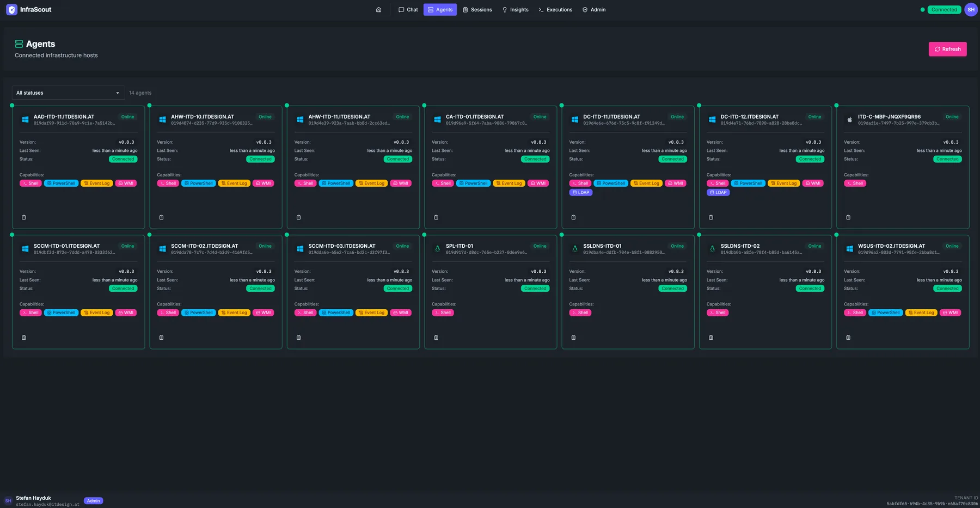This screenshot has width=980, height=508.
Task: Click clipboard icon on CA-ITD-01 card
Action: pyautogui.click(x=436, y=217)
